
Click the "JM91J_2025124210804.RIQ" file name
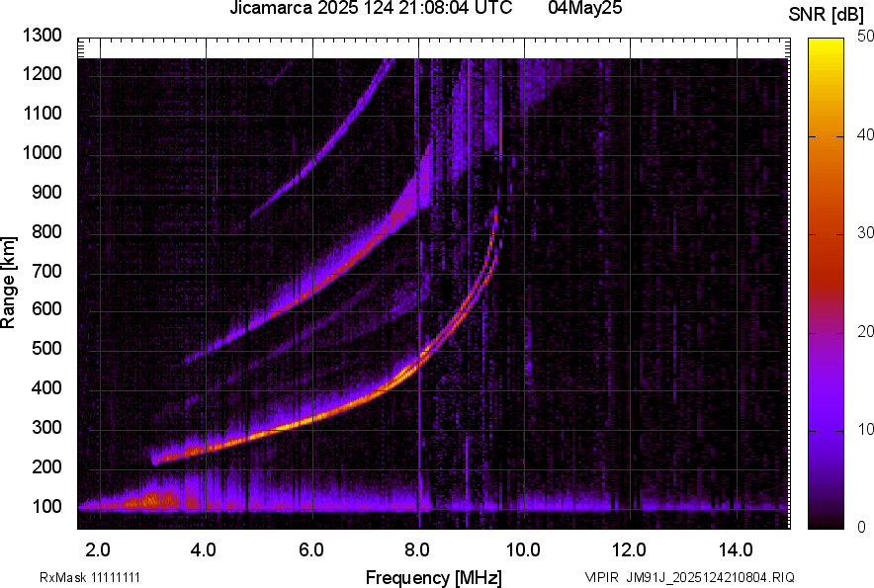point(710,577)
